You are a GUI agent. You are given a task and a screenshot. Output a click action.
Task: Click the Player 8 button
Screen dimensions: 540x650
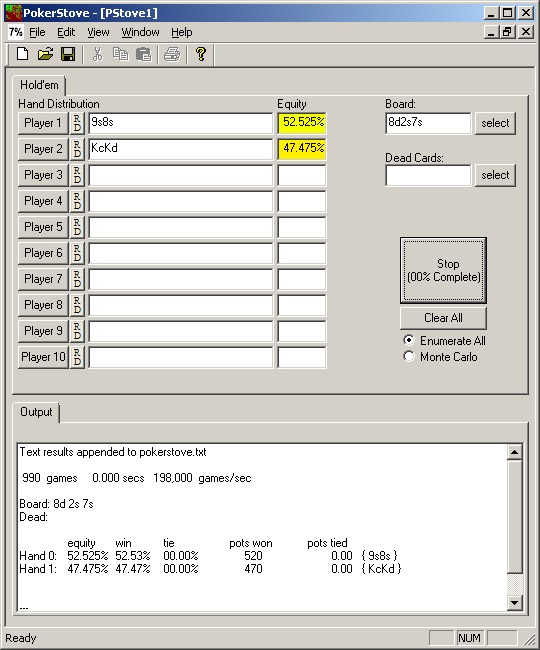(x=43, y=305)
